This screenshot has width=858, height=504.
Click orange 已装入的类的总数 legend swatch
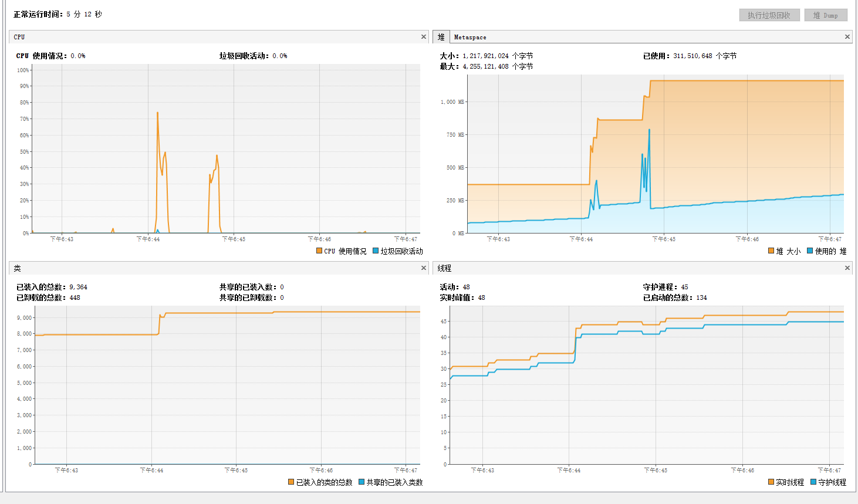(291, 482)
